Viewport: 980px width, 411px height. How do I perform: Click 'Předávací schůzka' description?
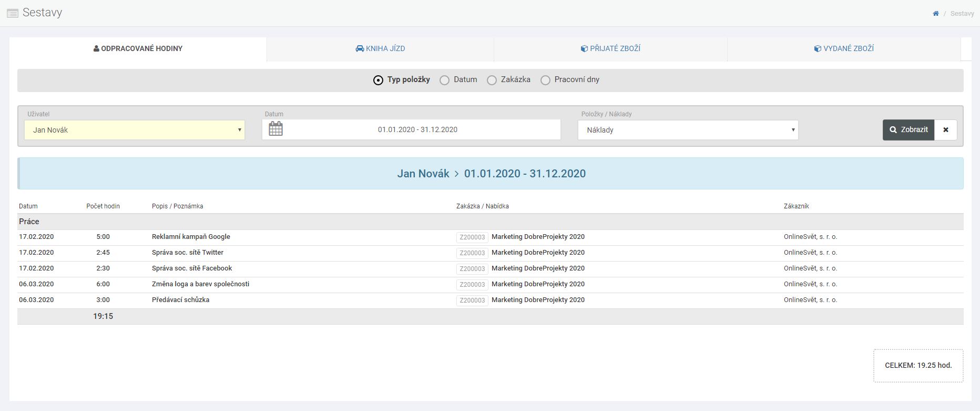click(180, 300)
